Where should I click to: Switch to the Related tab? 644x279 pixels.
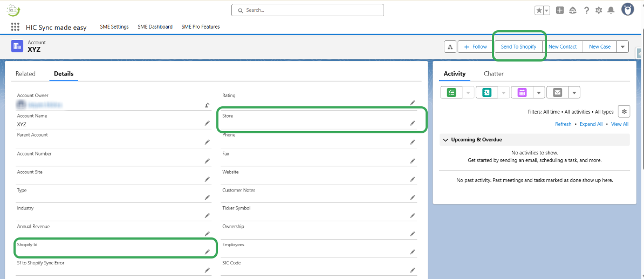25,74
